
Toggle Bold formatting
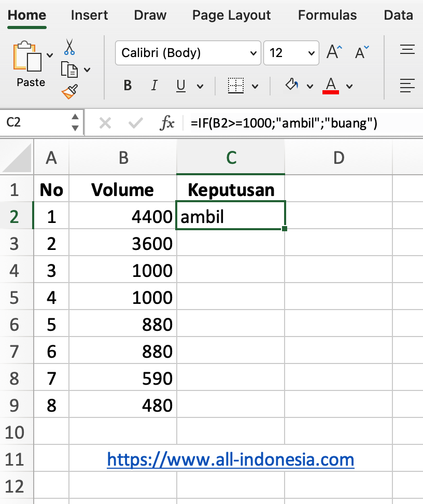tap(128, 86)
